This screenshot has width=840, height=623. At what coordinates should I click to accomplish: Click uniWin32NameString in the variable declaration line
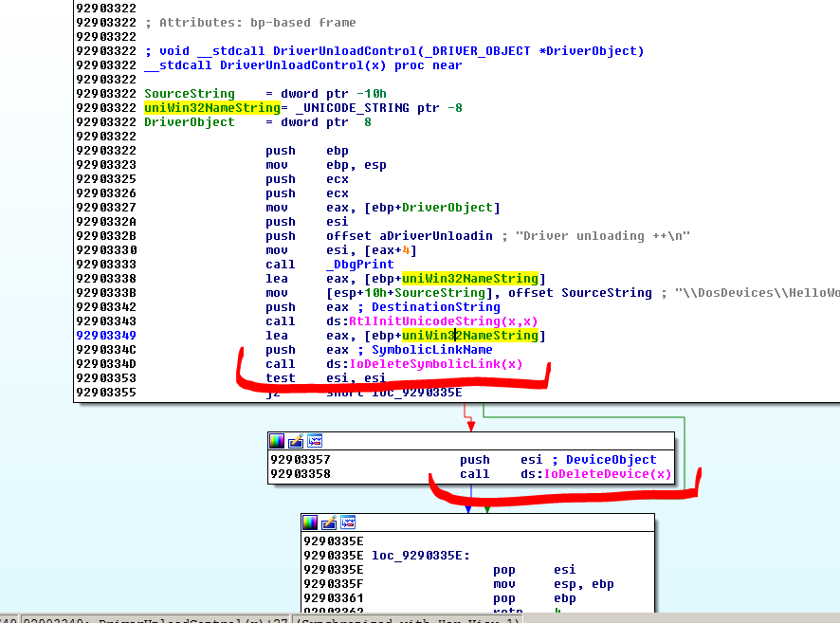click(x=211, y=108)
